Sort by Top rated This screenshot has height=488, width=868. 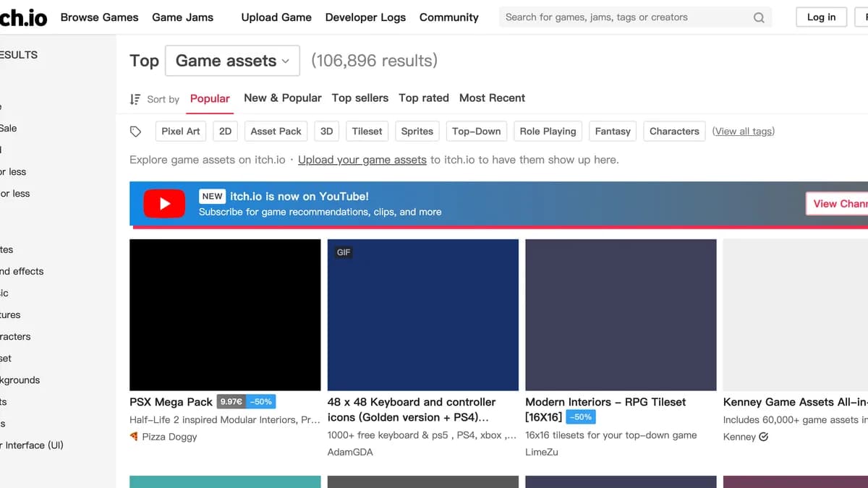tap(424, 98)
